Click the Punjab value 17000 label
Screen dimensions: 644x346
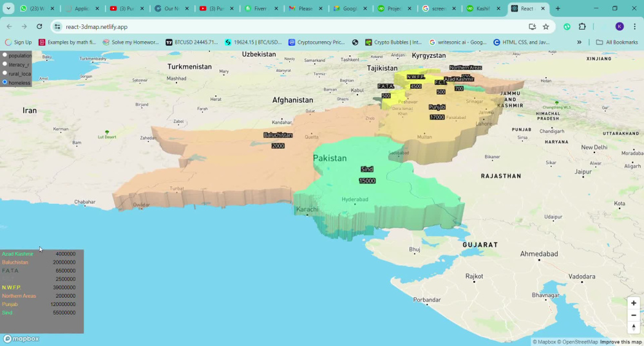(x=437, y=117)
